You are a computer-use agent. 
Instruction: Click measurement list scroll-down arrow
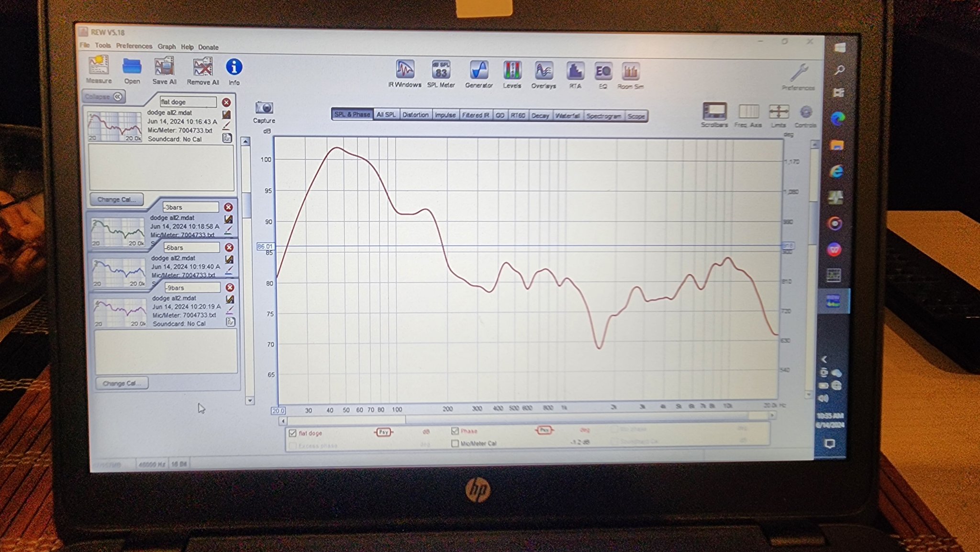pos(249,400)
